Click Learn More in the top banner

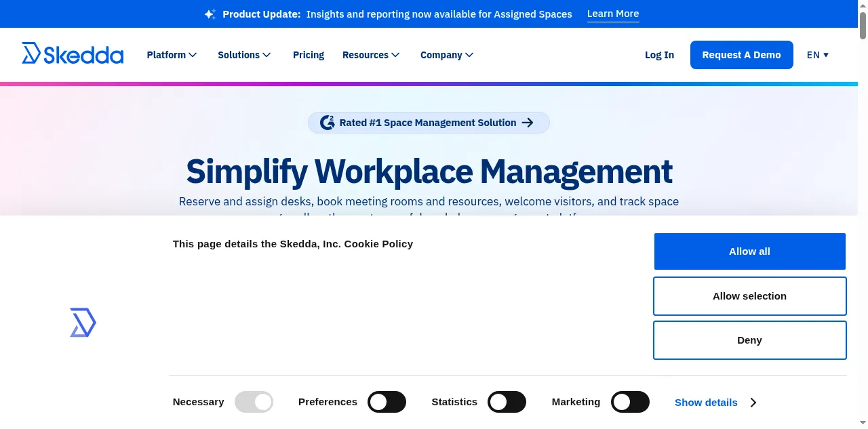(x=613, y=14)
